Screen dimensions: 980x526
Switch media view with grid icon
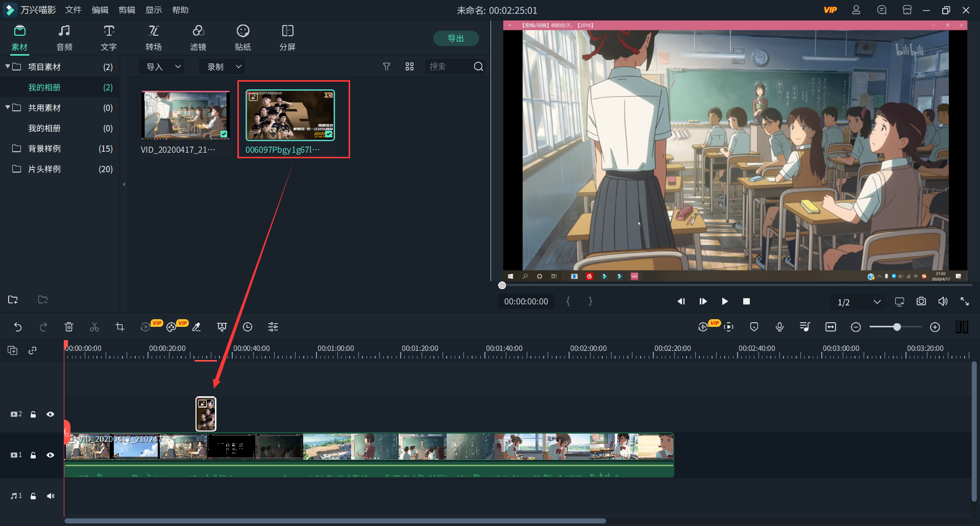point(409,67)
